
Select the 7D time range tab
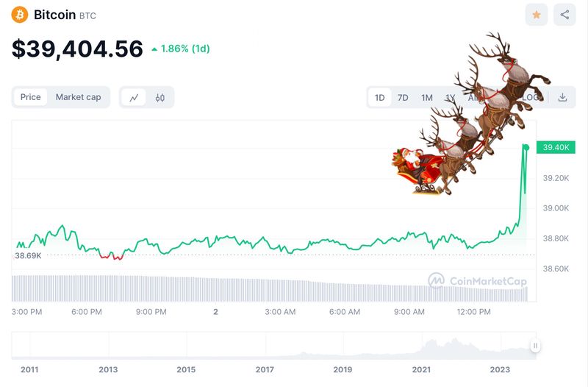403,98
